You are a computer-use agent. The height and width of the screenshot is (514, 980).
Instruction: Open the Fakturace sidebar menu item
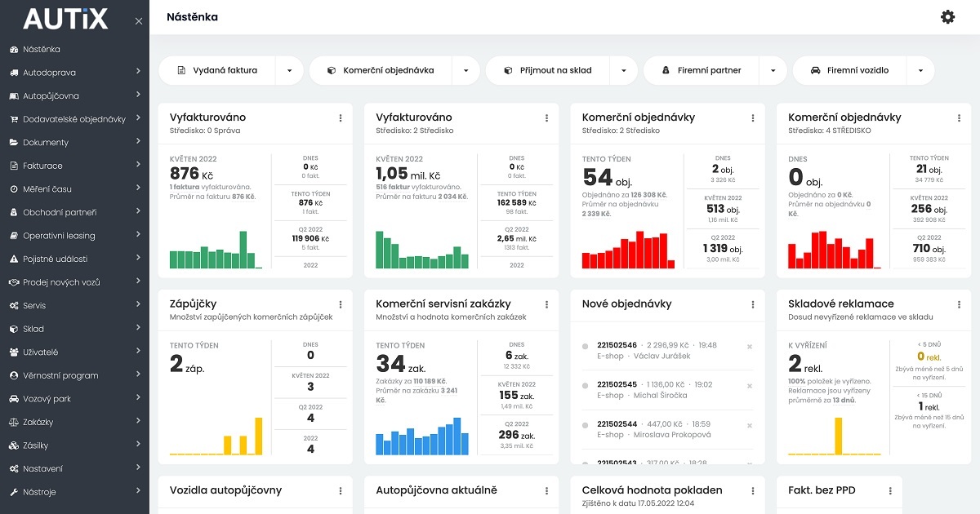[x=42, y=166]
